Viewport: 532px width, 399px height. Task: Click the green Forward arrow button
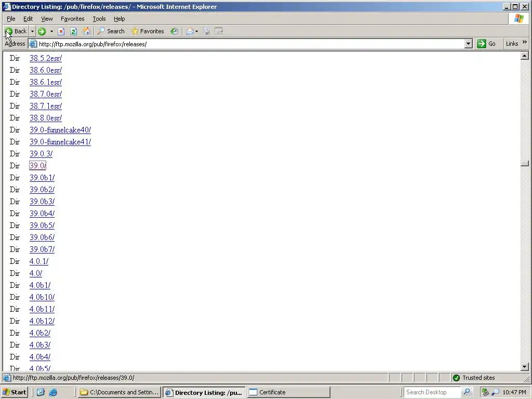[42, 31]
